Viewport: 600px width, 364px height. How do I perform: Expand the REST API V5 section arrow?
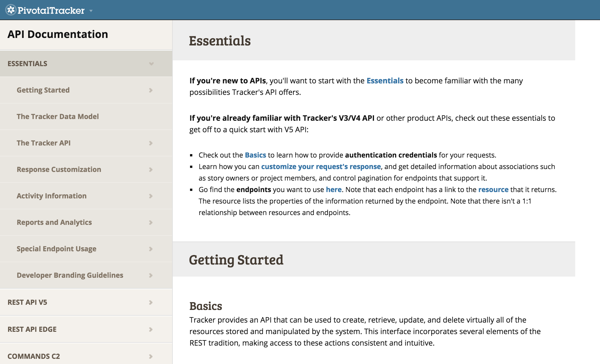151,302
